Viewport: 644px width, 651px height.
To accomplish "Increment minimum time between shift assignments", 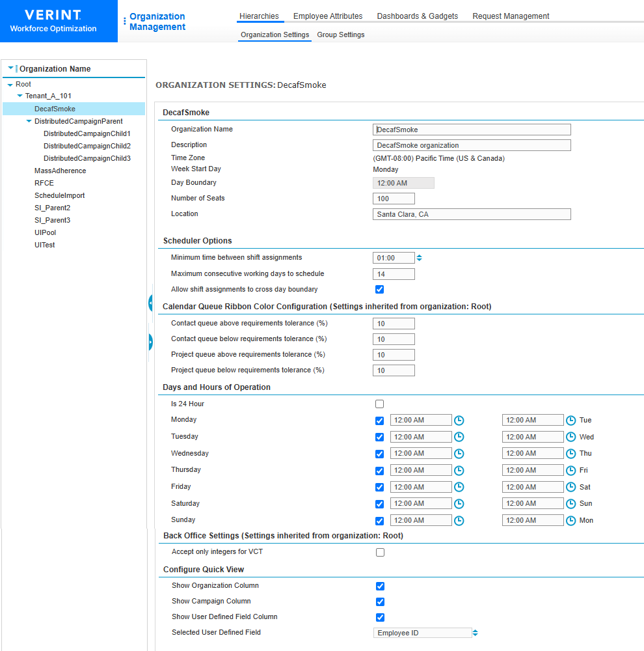I will [x=419, y=255].
